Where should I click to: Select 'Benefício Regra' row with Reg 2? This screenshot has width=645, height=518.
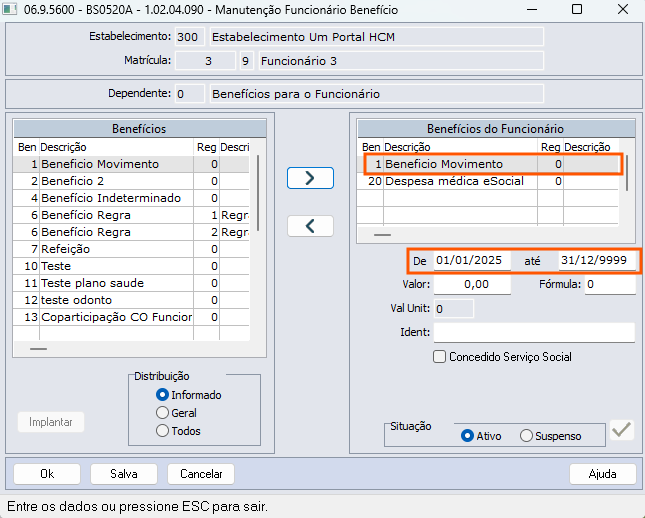(131, 232)
